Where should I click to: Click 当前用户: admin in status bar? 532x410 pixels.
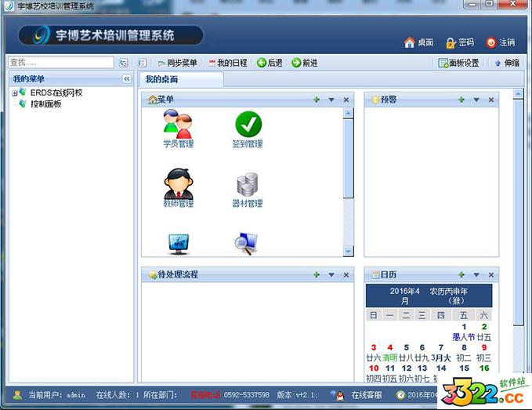point(56,395)
